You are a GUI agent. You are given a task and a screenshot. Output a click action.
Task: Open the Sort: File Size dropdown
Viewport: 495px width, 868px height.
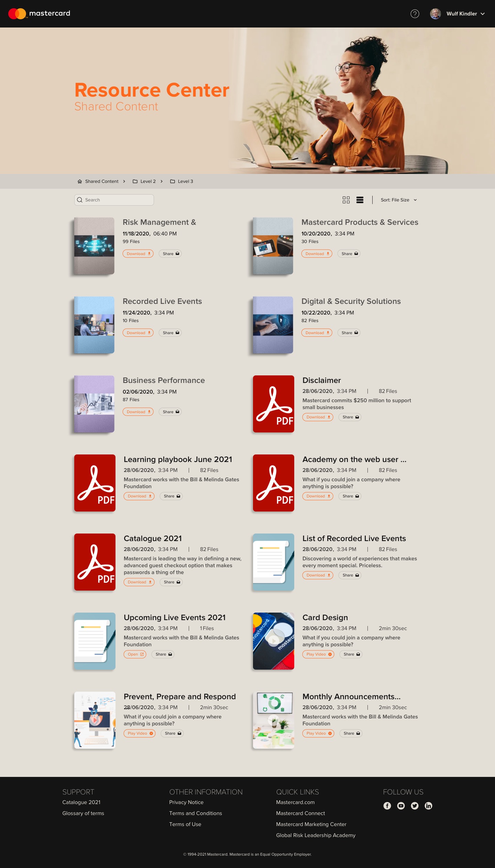[399, 200]
